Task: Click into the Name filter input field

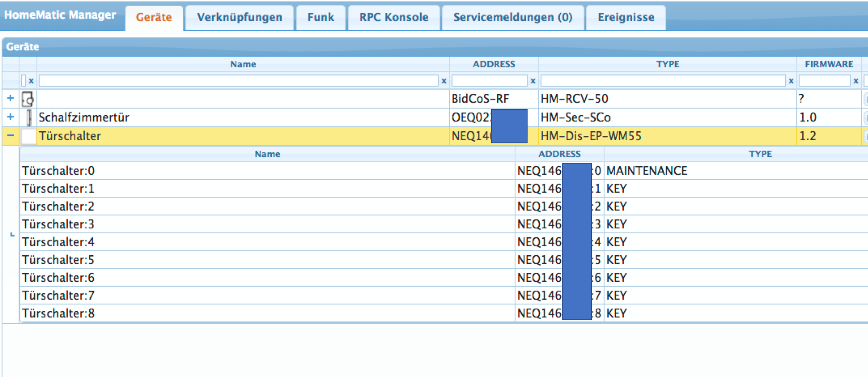Action: coord(238,81)
